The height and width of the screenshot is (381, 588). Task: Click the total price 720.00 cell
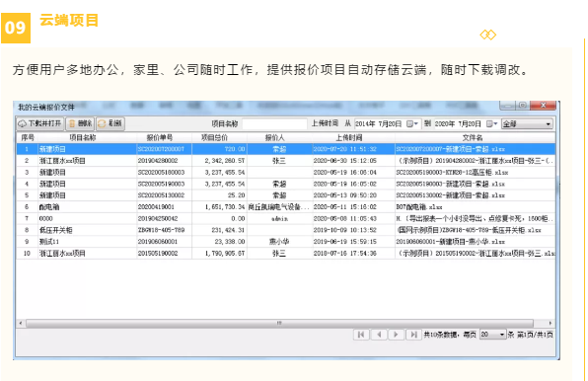pos(235,149)
